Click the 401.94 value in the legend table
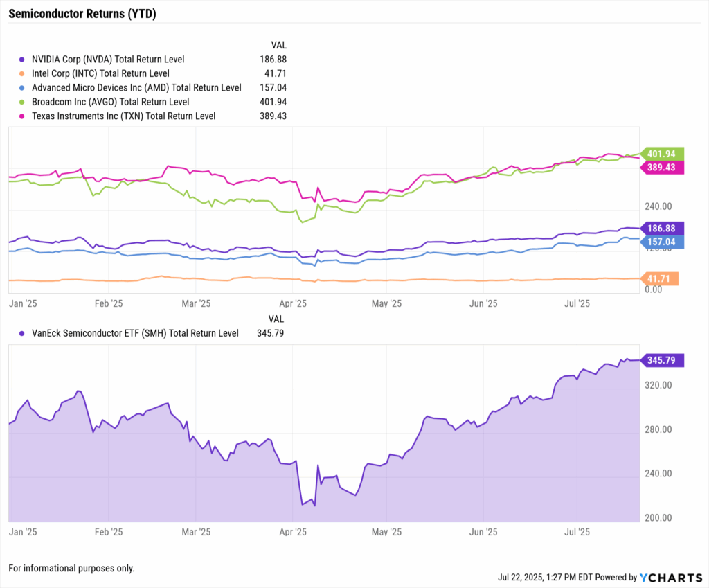Viewport: 709px width, 588px height. pyautogui.click(x=273, y=102)
